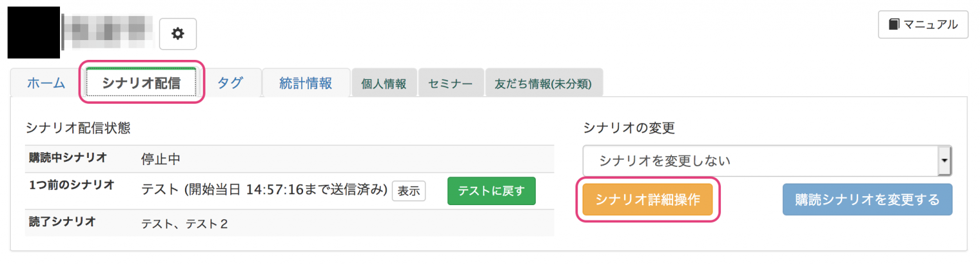
Task: Open settings with the gear icon button
Action: (178, 34)
